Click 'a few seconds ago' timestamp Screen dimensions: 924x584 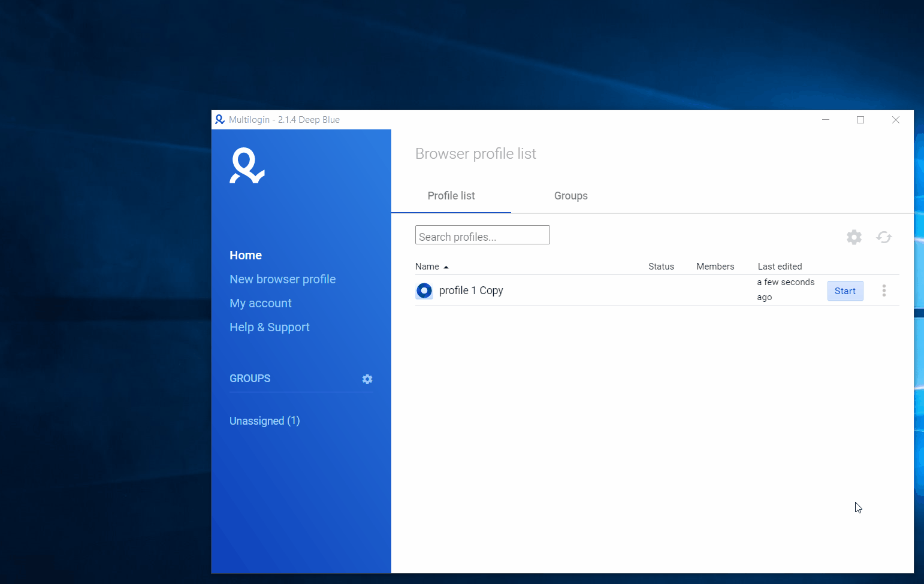point(786,289)
